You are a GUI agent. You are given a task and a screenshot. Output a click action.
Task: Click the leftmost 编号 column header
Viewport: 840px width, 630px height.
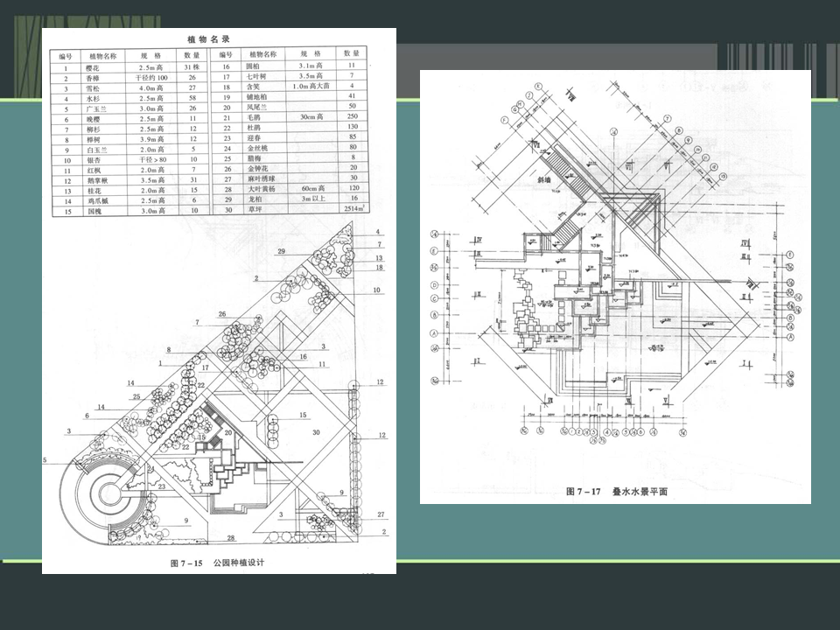[66, 56]
